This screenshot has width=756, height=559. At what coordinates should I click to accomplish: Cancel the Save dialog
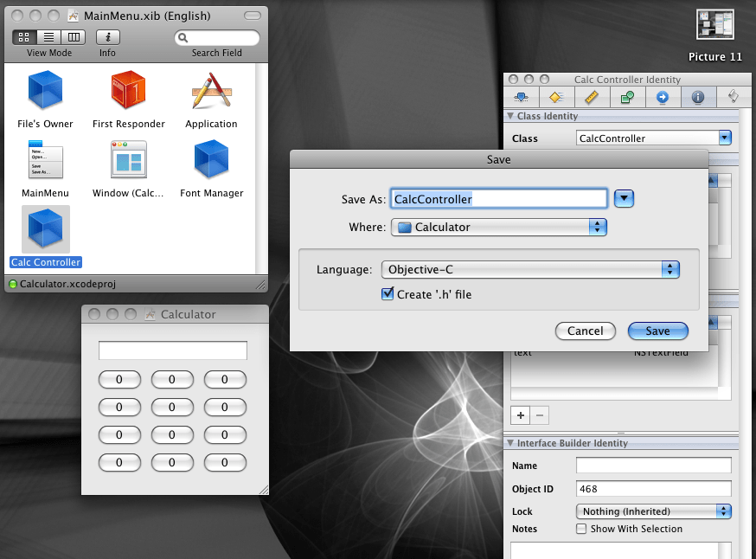(x=586, y=331)
